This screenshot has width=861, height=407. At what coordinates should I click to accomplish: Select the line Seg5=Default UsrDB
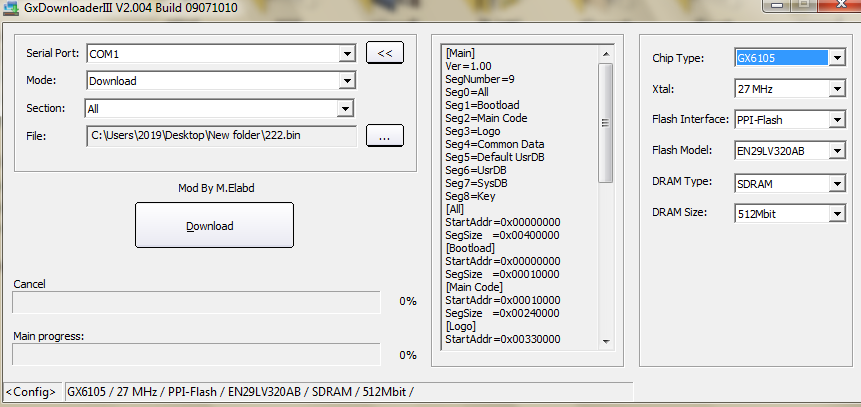tap(495, 158)
